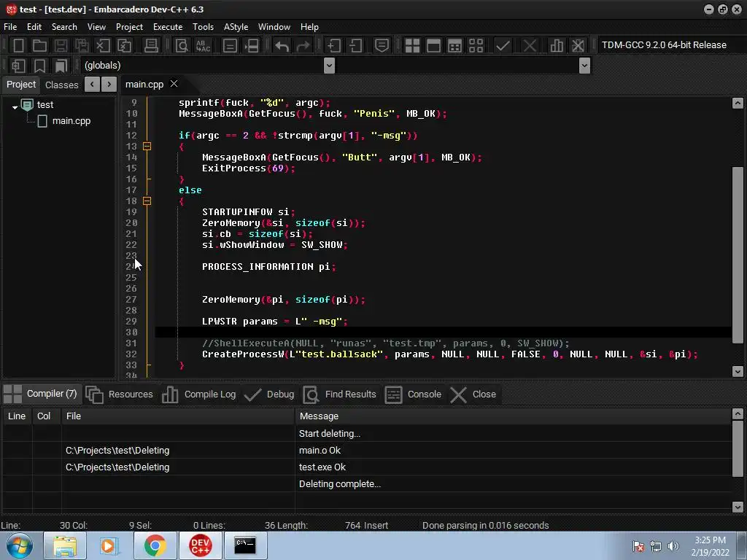Click the Replace (AB→AC) toolbar icon
Image resolution: width=747 pixels, height=560 pixels.
[203, 45]
